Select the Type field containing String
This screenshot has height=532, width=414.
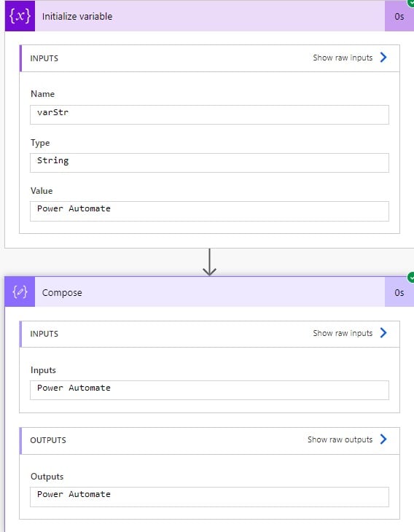(209, 163)
